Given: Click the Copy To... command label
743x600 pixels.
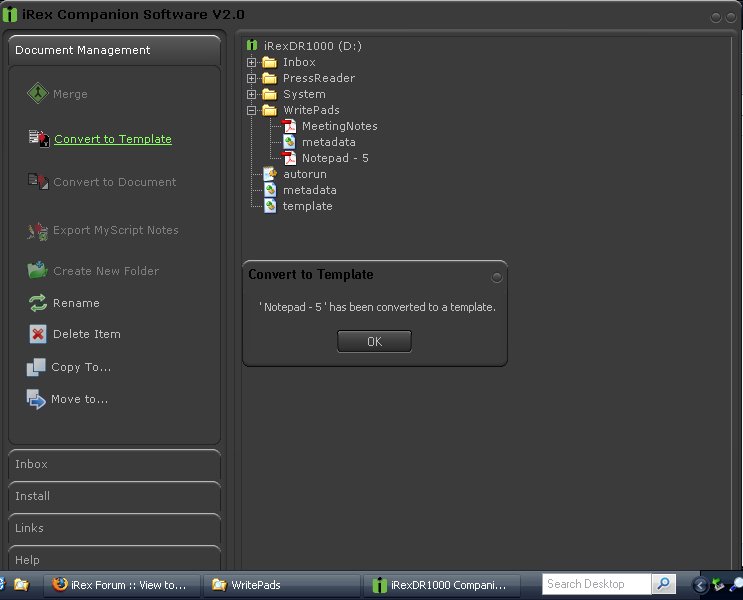Looking at the screenshot, I should [81, 367].
